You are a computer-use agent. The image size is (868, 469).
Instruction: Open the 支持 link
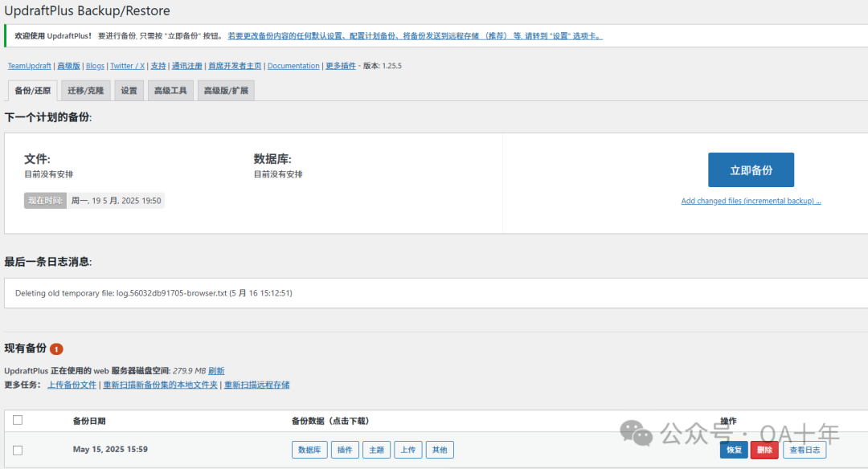coord(158,66)
